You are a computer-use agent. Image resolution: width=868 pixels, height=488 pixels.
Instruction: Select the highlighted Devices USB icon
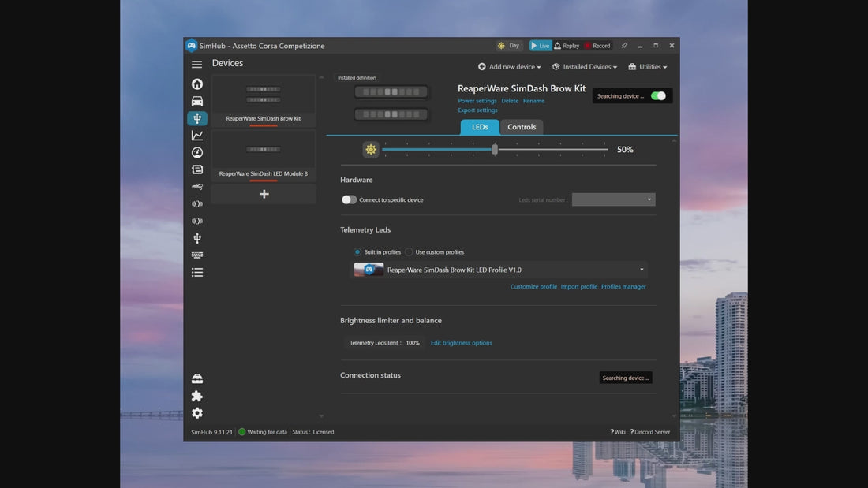[197, 118]
